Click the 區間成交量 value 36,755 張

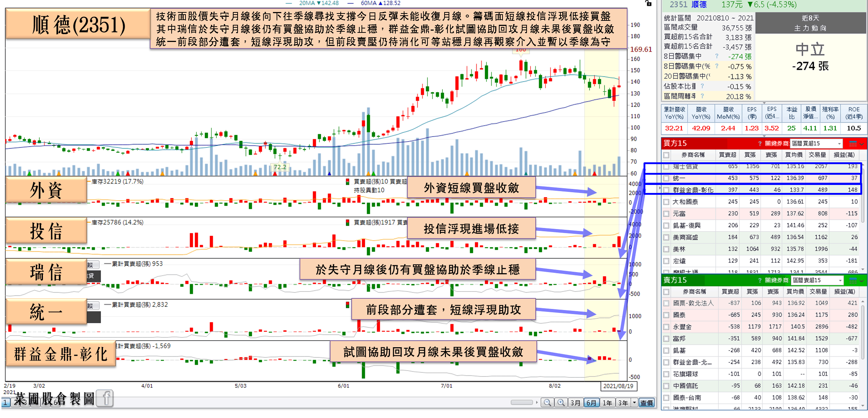point(736,28)
